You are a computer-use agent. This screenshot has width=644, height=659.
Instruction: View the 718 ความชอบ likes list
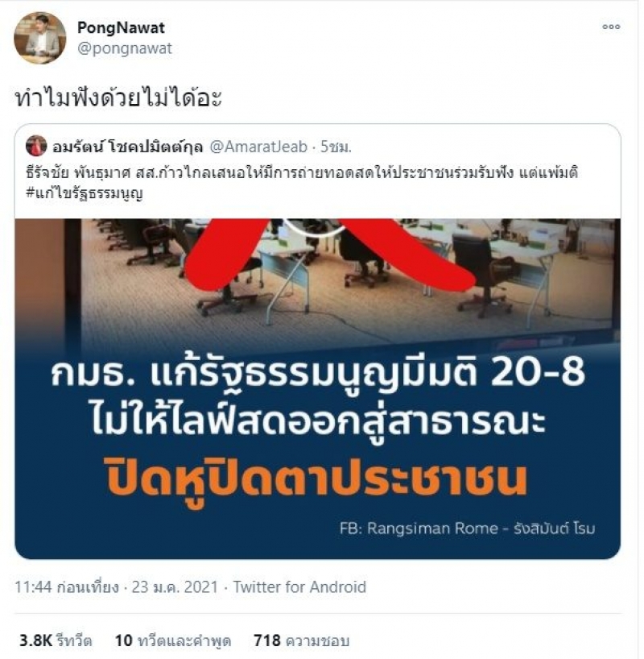(x=302, y=641)
